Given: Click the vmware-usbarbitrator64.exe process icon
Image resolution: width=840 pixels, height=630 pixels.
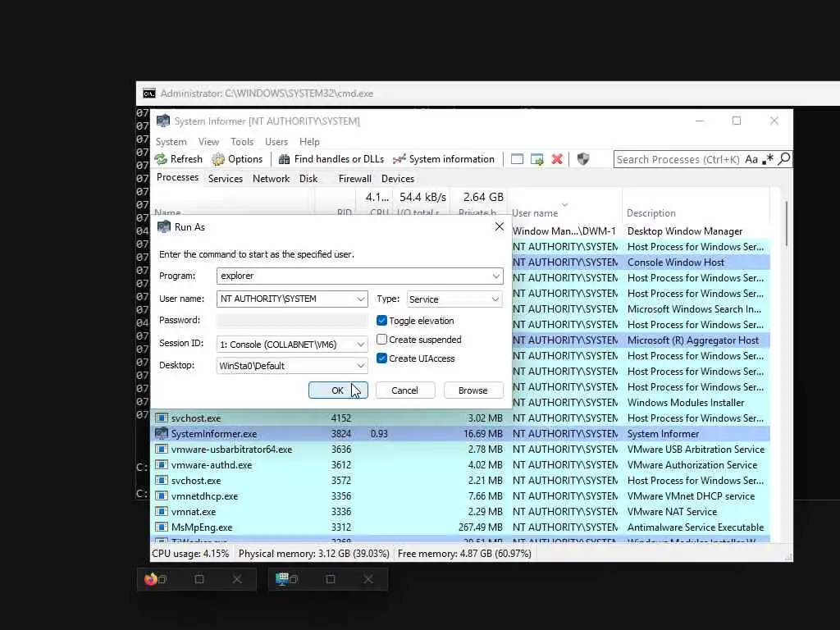Looking at the screenshot, I should click(162, 449).
